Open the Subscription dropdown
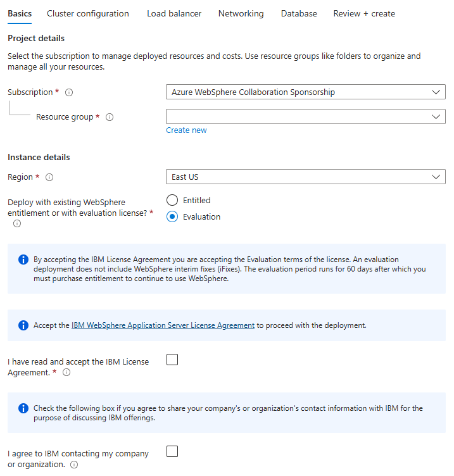Screen dimensions: 454x476 pos(305,92)
